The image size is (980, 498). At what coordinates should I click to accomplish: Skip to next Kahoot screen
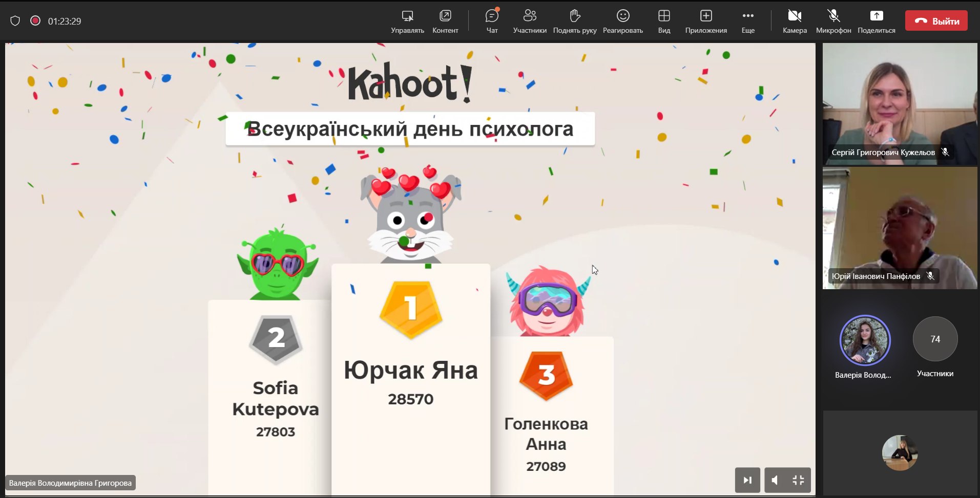(747, 480)
